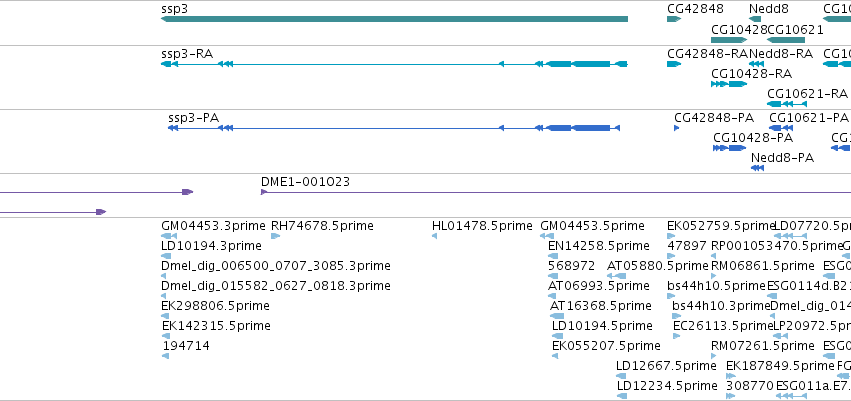Click EST AT06993.5prime
The image size is (851, 401).
pyautogui.click(x=599, y=285)
